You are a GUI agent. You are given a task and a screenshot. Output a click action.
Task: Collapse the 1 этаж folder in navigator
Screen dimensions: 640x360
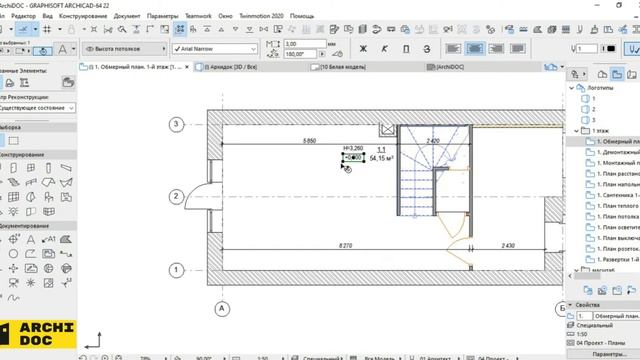point(576,131)
